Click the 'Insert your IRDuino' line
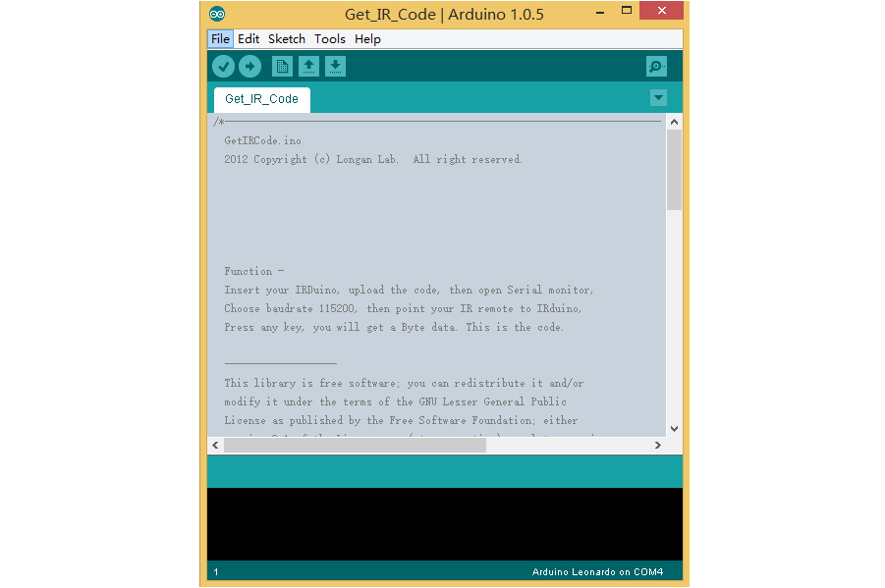Viewport: 885px width, 588px height. pyautogui.click(x=409, y=290)
